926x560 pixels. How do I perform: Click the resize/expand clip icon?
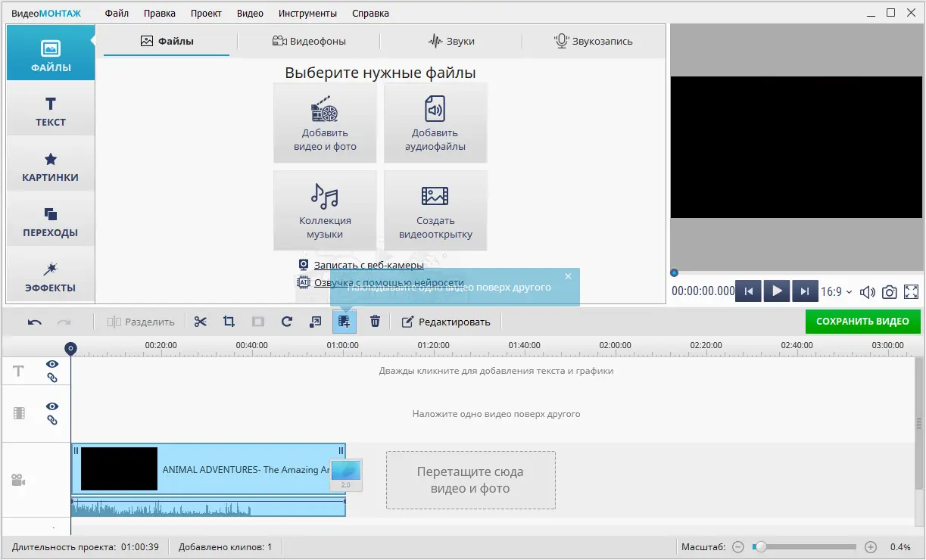coord(316,322)
